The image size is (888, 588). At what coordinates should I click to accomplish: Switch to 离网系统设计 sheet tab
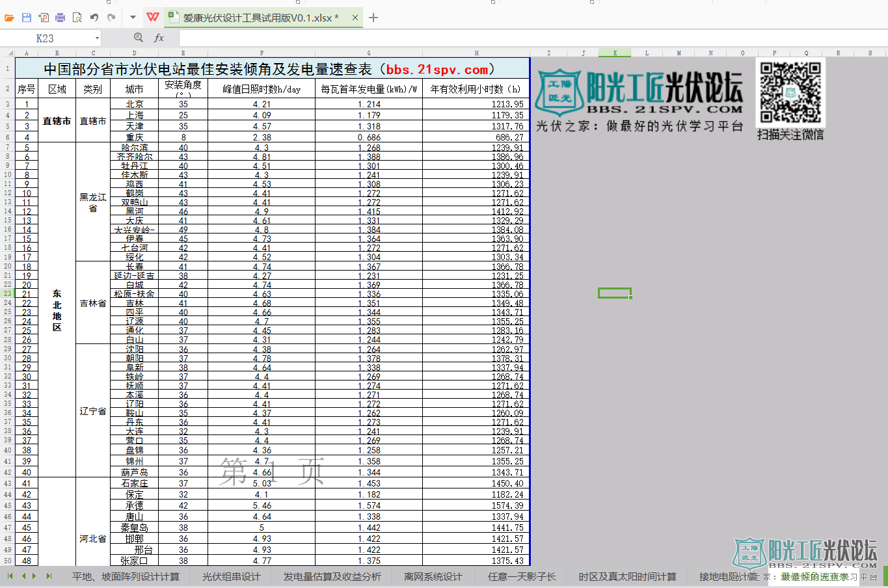pos(433,577)
